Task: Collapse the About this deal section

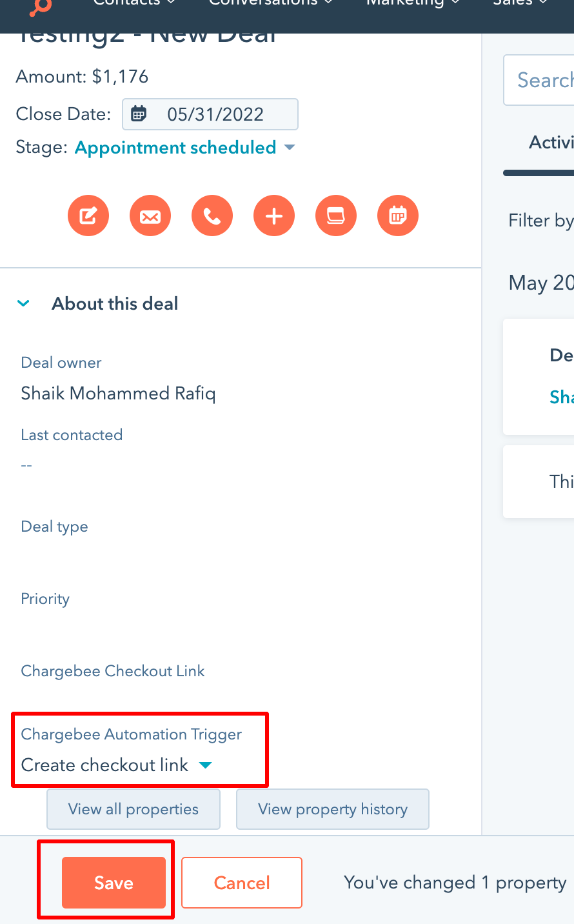Action: [24, 303]
